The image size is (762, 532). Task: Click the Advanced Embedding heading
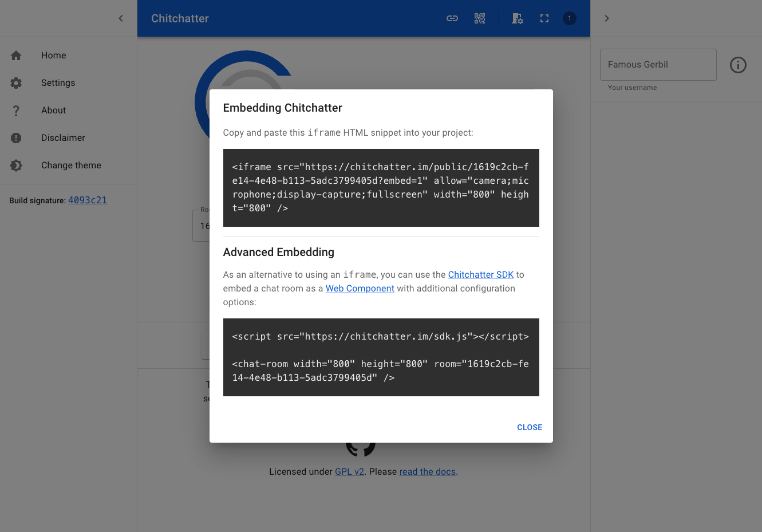[279, 252]
